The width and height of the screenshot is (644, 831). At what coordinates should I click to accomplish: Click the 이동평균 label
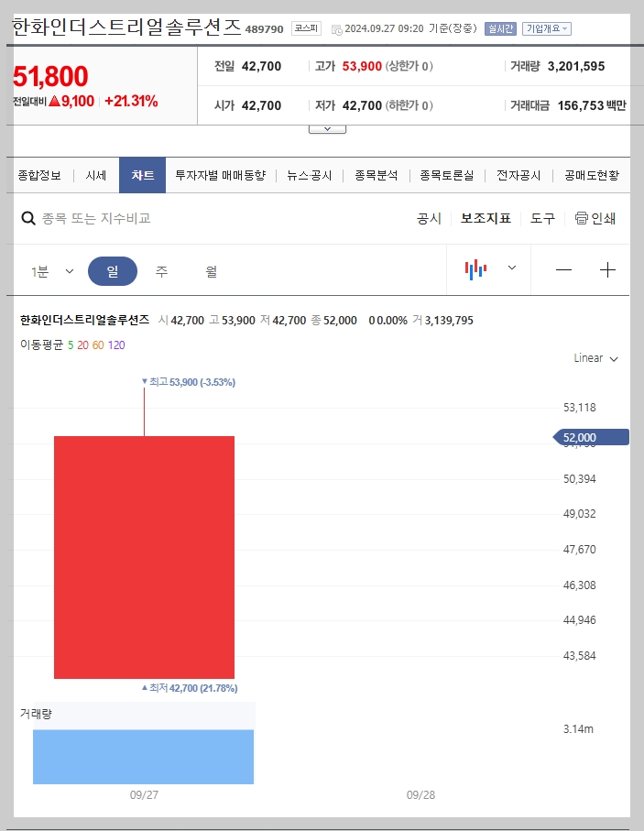(x=41, y=345)
